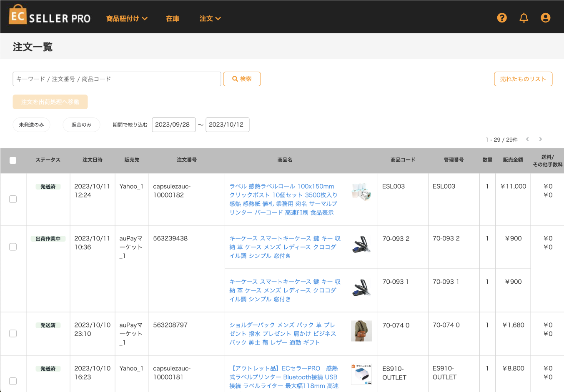Toggle the select-all checkbox in table header
Screen dimensions: 564x392
click(x=13, y=160)
